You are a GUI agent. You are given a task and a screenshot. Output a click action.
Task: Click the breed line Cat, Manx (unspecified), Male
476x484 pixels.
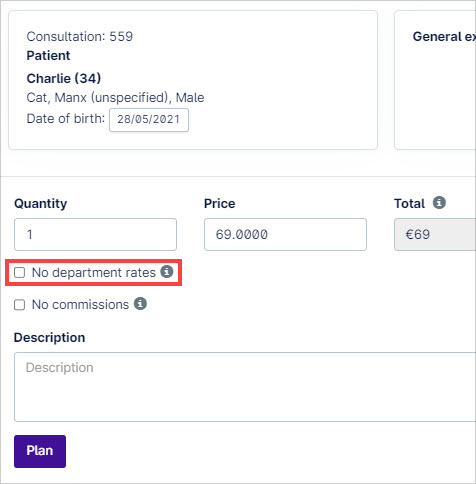coord(115,98)
